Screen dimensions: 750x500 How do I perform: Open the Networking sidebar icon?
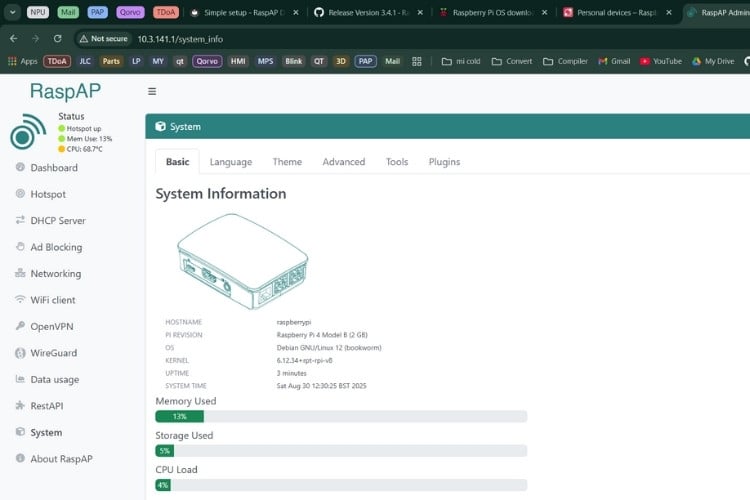pyautogui.click(x=20, y=273)
